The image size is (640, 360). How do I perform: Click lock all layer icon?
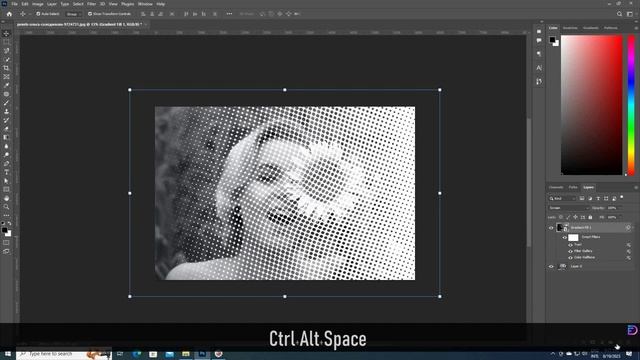[590, 217]
